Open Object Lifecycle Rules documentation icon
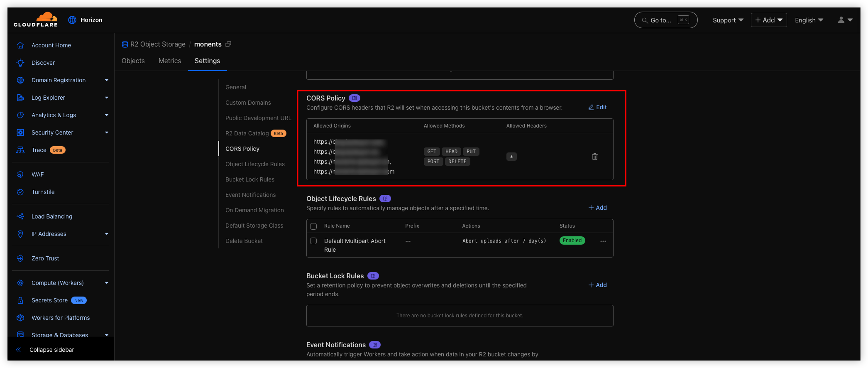The image size is (868, 368). pyautogui.click(x=385, y=199)
